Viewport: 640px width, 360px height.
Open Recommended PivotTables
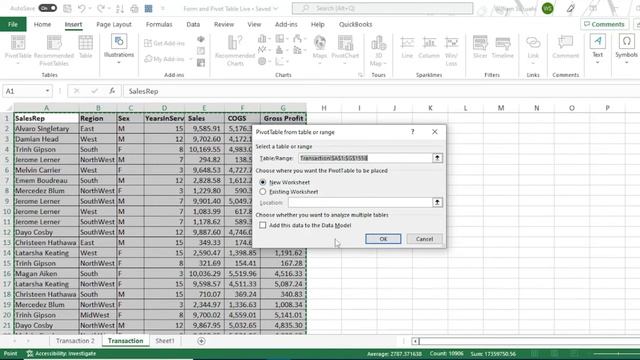tap(54, 51)
